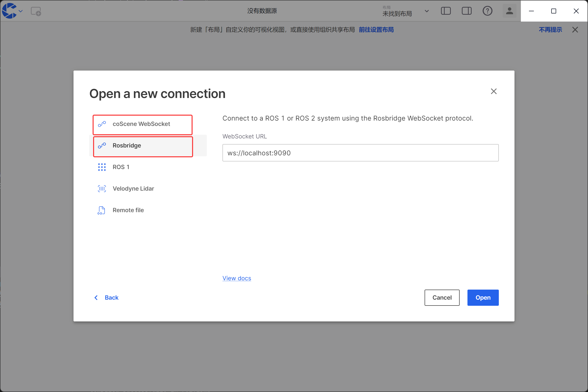
Task: Toggle the right sidebar panel icon
Action: click(466, 11)
